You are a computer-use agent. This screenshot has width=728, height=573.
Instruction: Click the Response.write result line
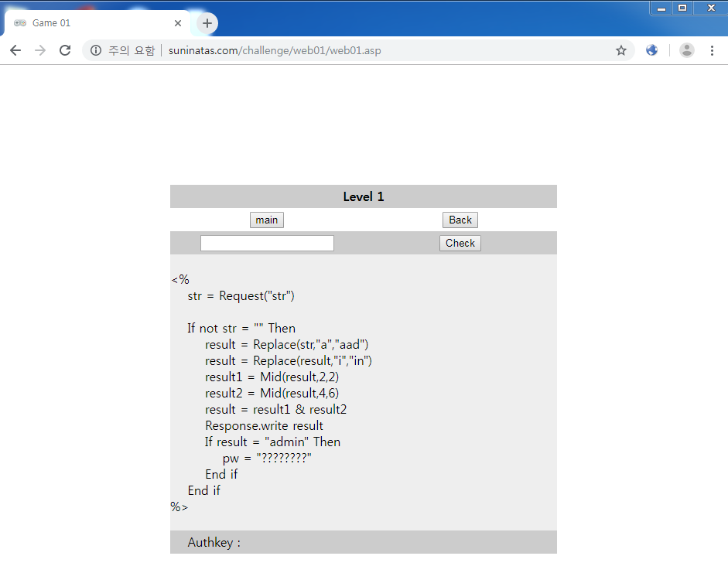[264, 425]
